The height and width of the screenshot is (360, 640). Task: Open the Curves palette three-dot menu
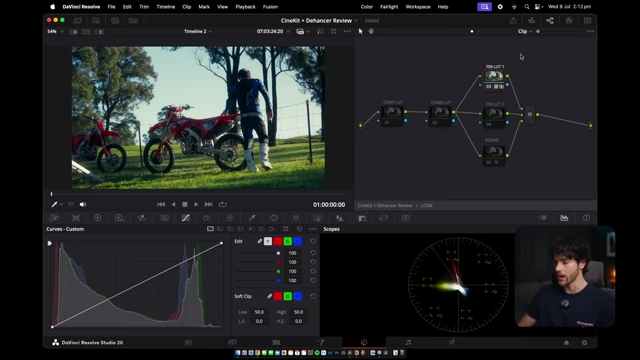tap(313, 229)
